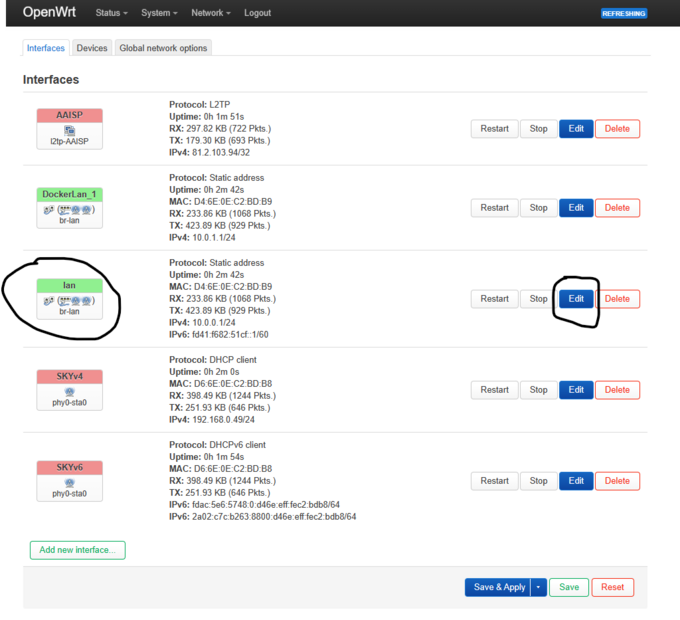This screenshot has width=680, height=620.
Task: Click the SKYv4 phy0-sta0 wireless icon
Action: pyautogui.click(x=69, y=392)
